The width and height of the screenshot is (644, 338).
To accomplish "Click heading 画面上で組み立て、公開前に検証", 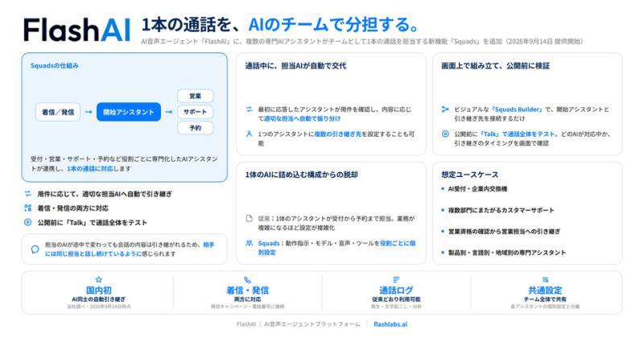I will (495, 66).
